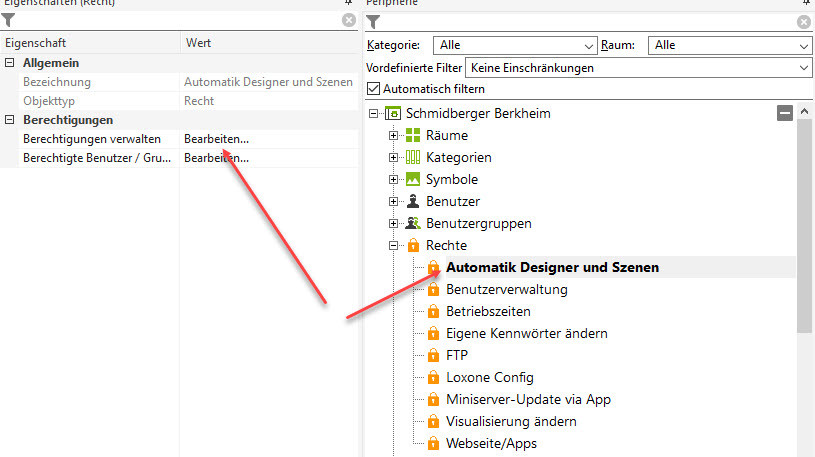Screen dimensions: 815x457
Task: Click the tree scrollbar up arrow
Action: [804, 111]
